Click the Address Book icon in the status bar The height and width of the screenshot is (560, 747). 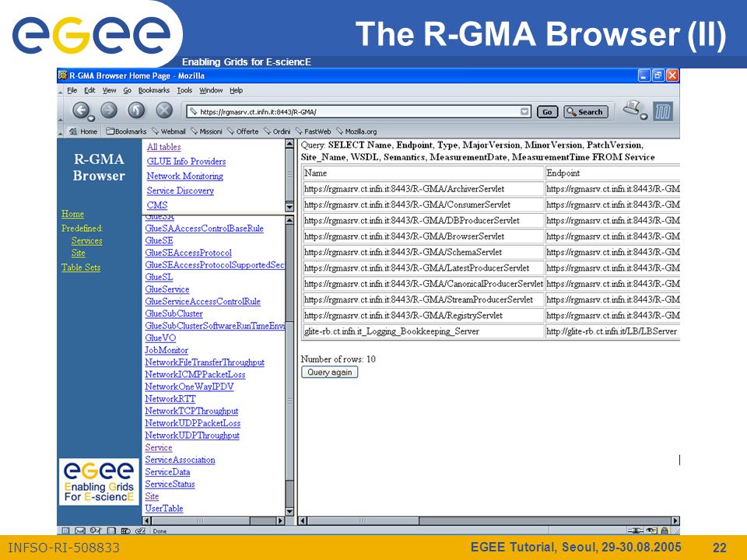(111, 530)
